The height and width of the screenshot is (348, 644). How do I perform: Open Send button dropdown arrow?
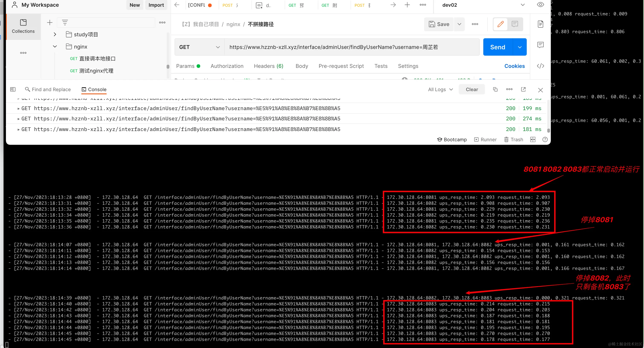(x=519, y=47)
